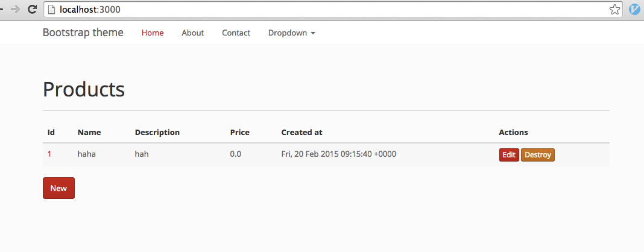Click the browser forward arrow

tap(16, 9)
